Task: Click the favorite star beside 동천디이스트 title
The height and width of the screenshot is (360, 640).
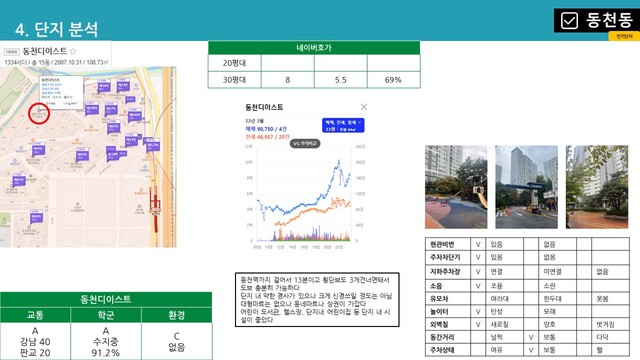Action: (x=73, y=51)
